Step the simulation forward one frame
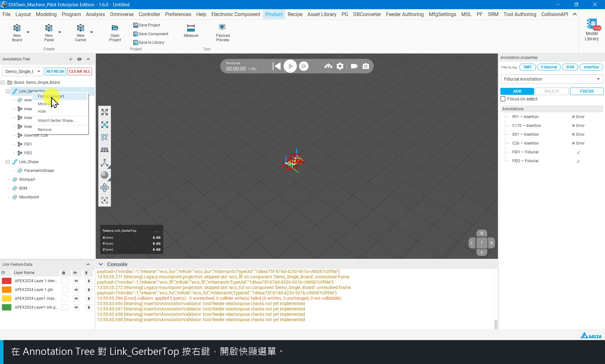 coord(304,66)
